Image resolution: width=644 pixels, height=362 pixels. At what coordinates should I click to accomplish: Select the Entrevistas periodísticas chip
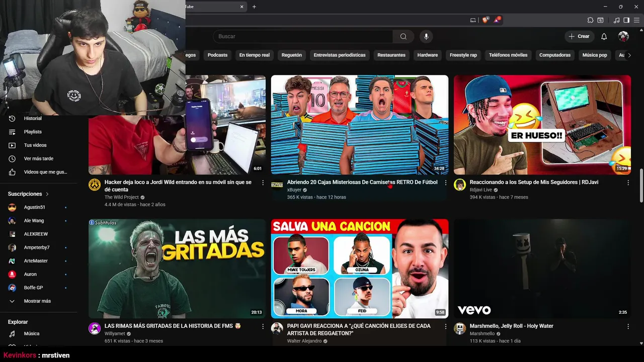tap(340, 55)
